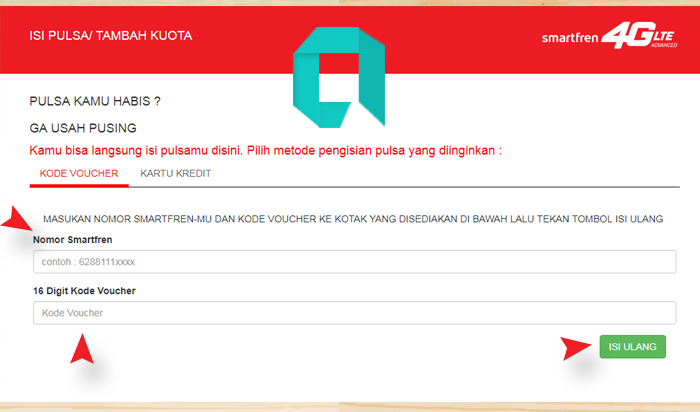Click the Smartfren 4G LTE logo
This screenshot has height=412, width=700.
609,36
